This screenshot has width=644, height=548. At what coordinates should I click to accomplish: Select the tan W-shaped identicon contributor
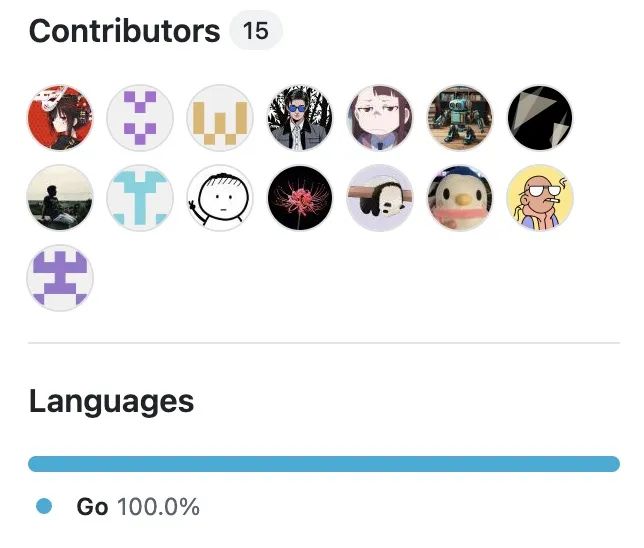pyautogui.click(x=220, y=118)
